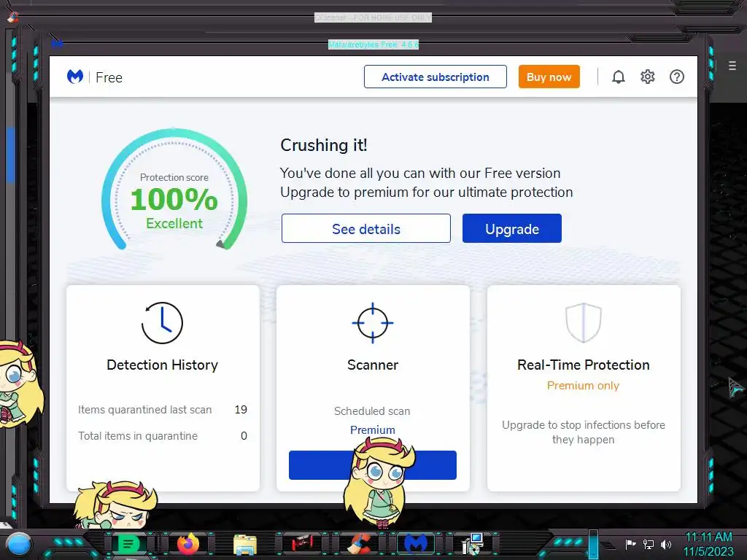Click the Scanner crosshair icon
Image resolution: width=747 pixels, height=560 pixels.
point(373,323)
